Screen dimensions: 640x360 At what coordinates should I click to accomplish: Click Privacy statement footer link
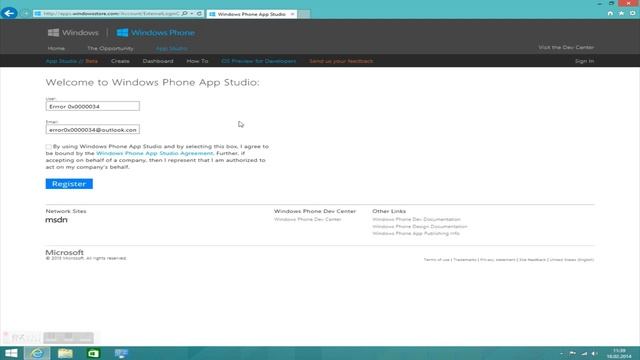(x=498, y=260)
